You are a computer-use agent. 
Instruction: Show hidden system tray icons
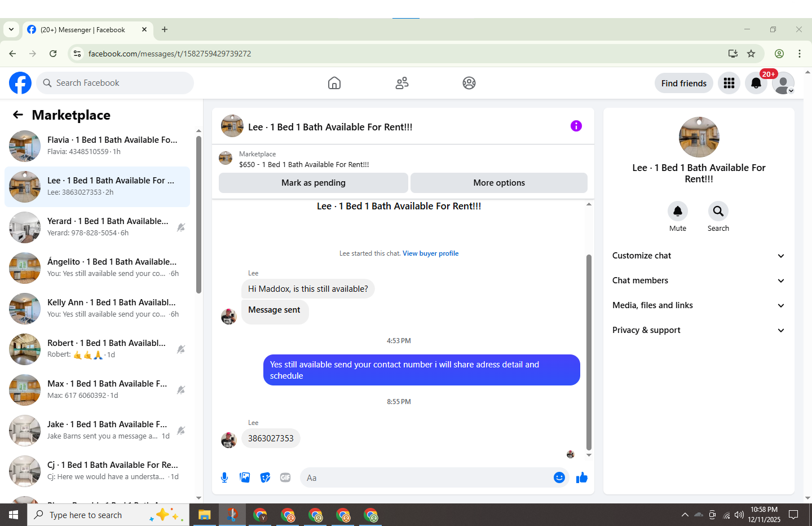[685, 515]
